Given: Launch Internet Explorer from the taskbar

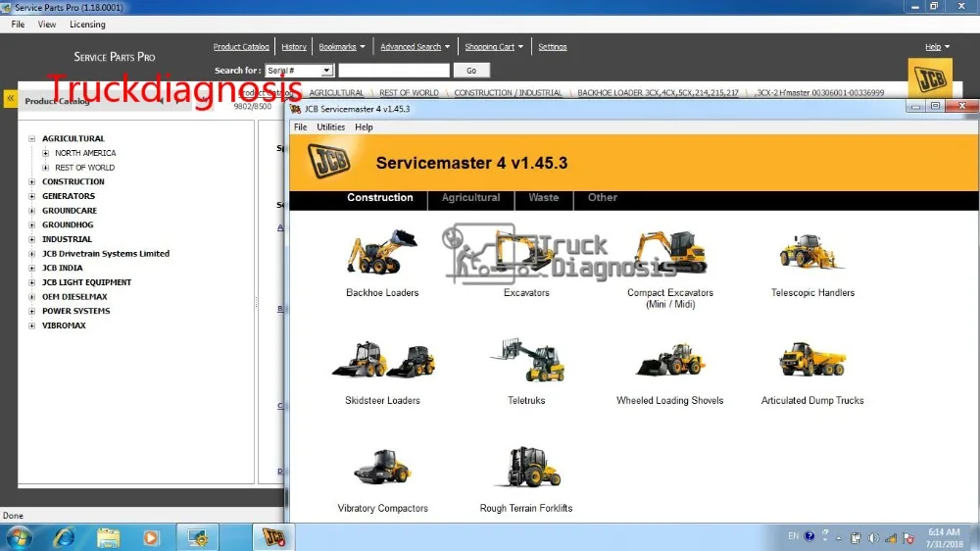Looking at the screenshot, I should click(x=64, y=538).
